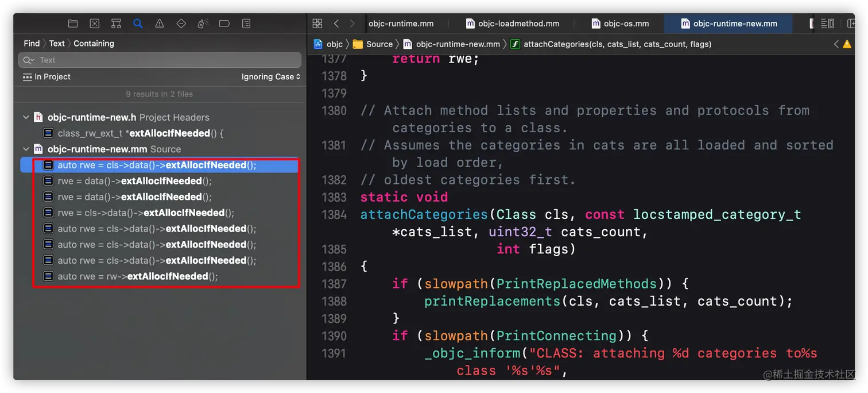Click _objc_inform call in code
The image size is (868, 393).
pyautogui.click(x=472, y=353)
